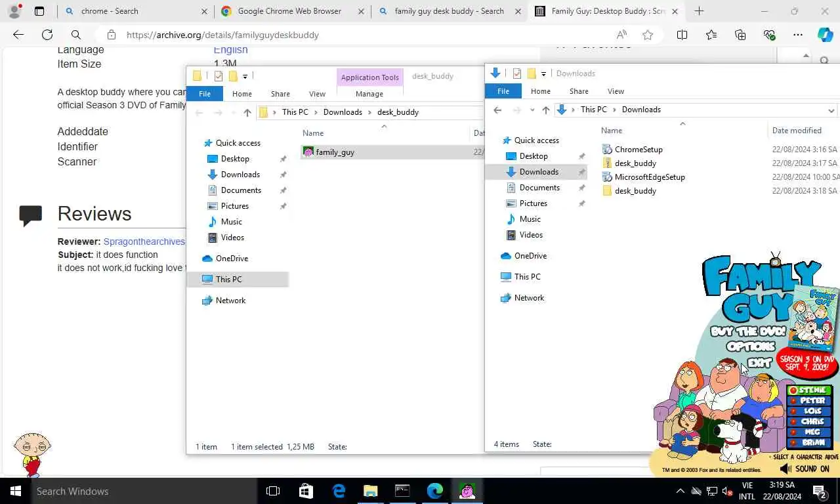Switch to 'family guy desk buddy - Search' tab
Screen dimensions: 840x504
(449, 11)
